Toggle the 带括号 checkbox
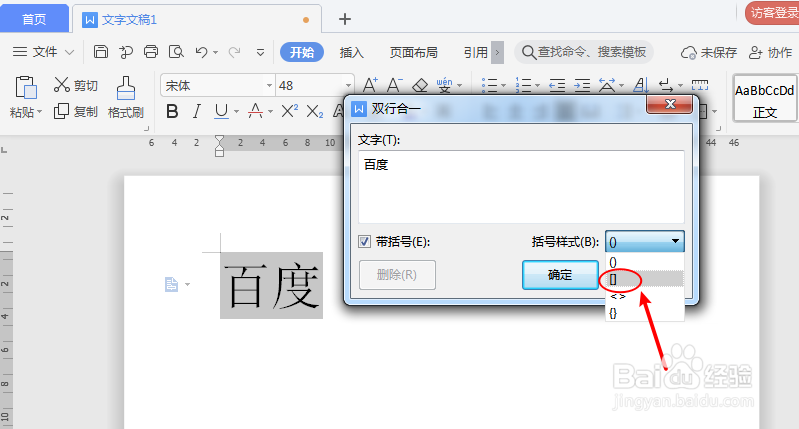Screen dimensions: 799x429 [x=364, y=242]
